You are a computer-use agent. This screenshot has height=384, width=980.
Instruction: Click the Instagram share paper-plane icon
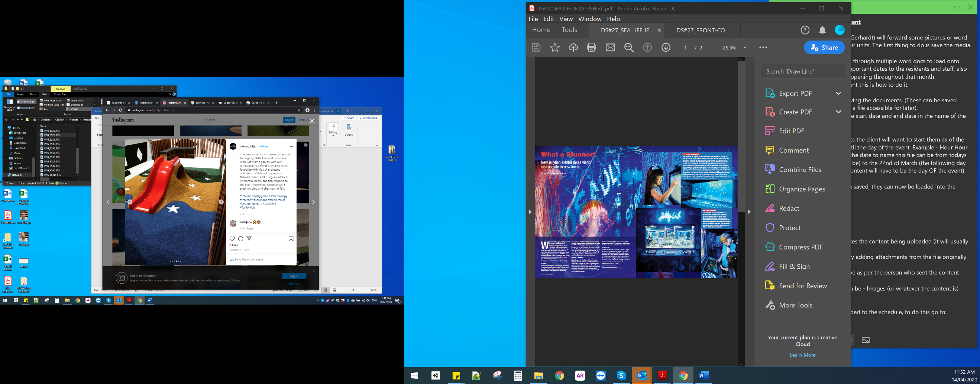[x=249, y=239]
